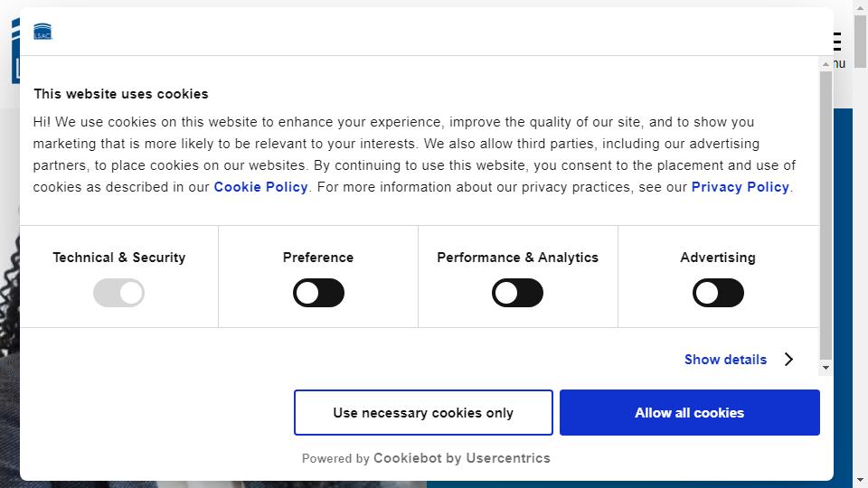Image resolution: width=868 pixels, height=488 pixels.
Task: Click dialog scrollbar up arrow
Action: point(826,64)
